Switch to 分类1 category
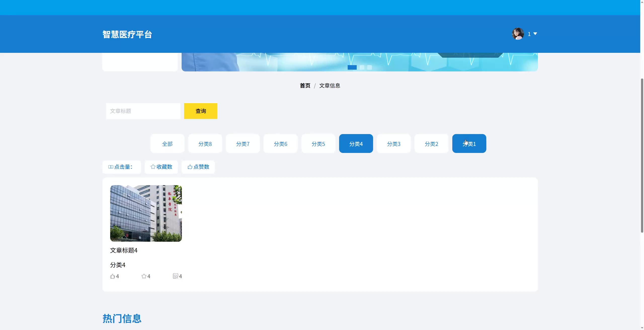Screen dimensions: 644x330 point(469,144)
